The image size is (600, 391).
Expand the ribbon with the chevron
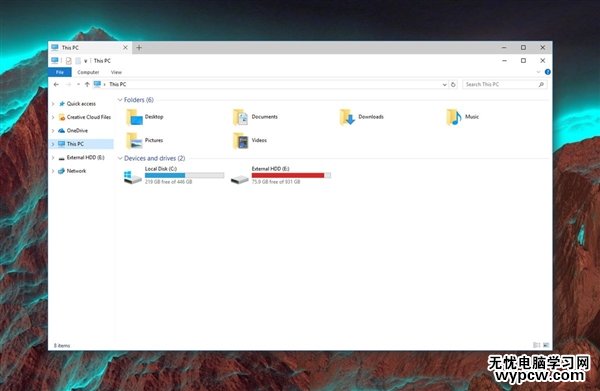coord(538,72)
